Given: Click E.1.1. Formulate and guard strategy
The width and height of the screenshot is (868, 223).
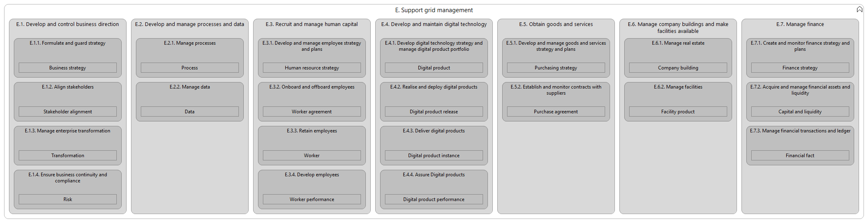Looking at the screenshot, I should click(68, 43).
